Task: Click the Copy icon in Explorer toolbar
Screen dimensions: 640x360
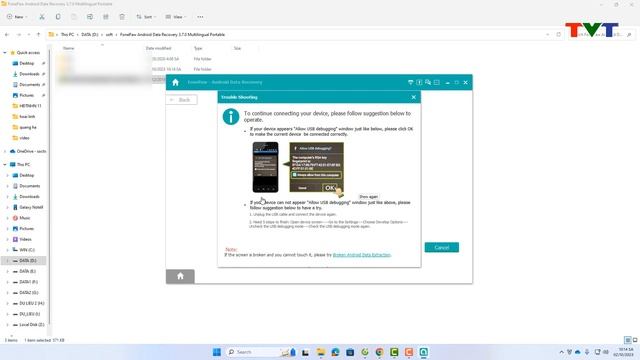Action: pyautogui.click(x=58, y=17)
